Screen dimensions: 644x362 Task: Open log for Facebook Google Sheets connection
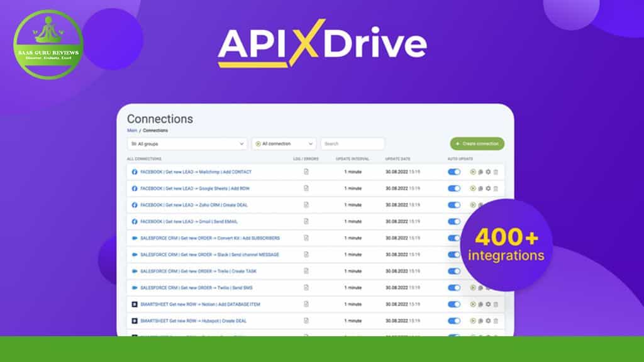306,188
